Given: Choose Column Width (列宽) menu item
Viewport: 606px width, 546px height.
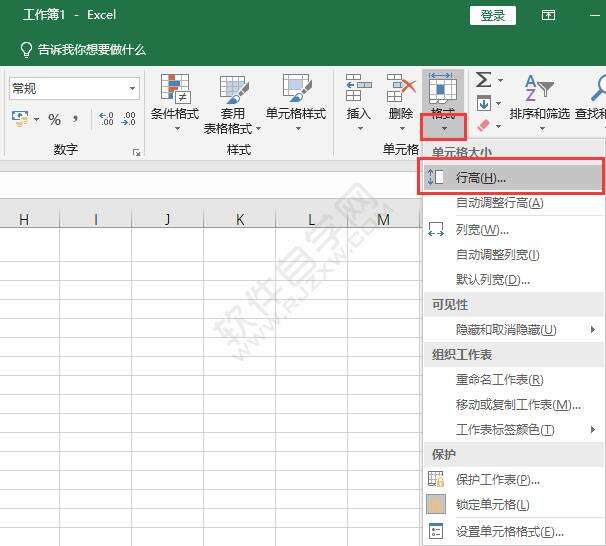Looking at the screenshot, I should [481, 229].
